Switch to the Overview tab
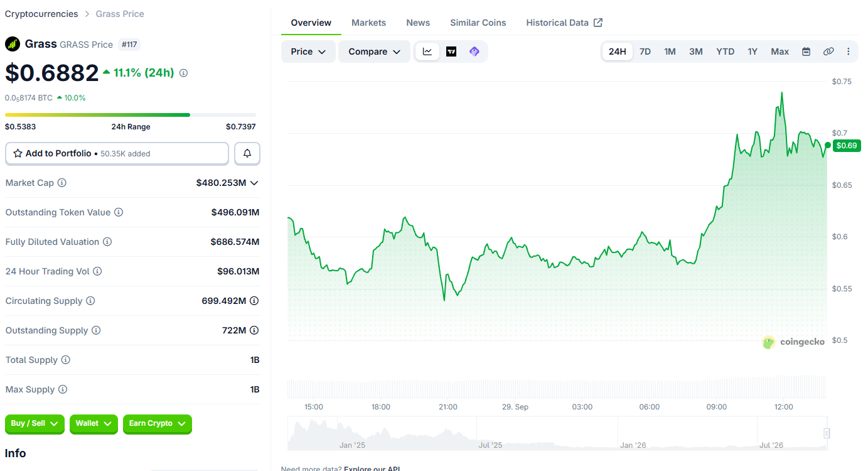Screen dimensions: 868x471 point(311,23)
